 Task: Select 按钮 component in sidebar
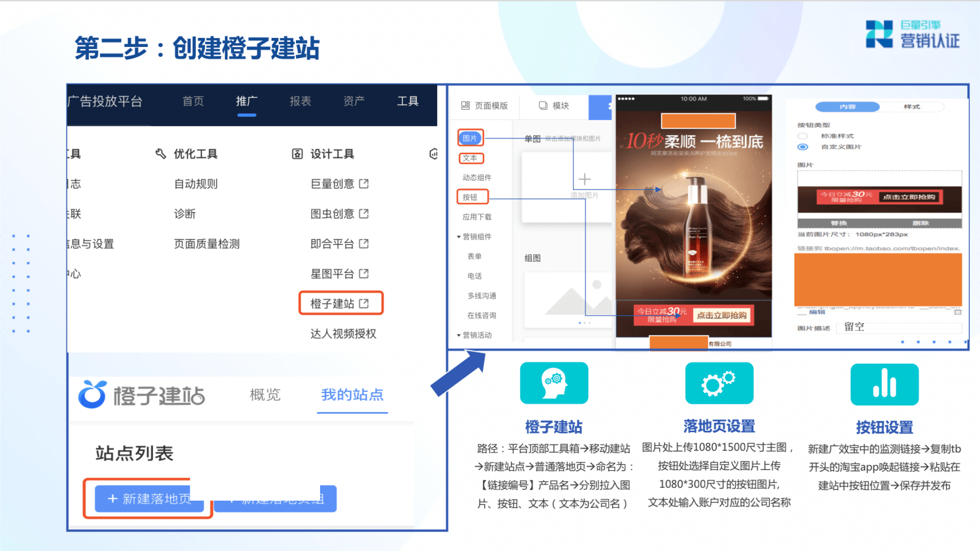coord(470,197)
